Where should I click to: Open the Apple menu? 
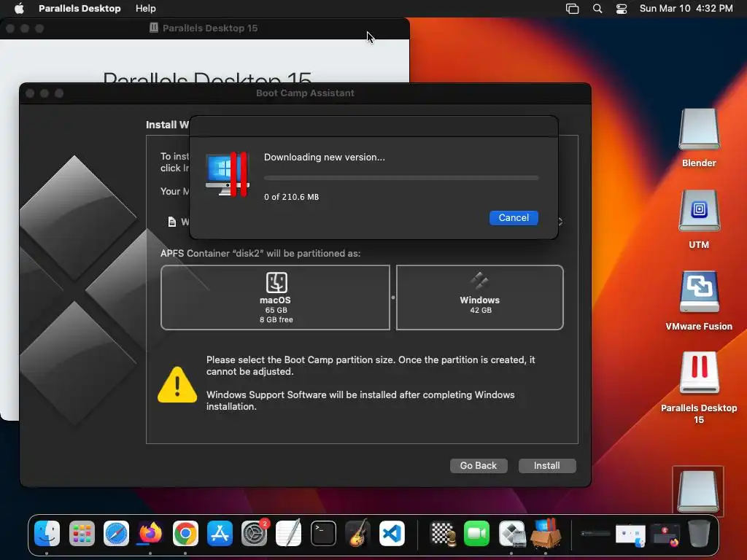tap(19, 9)
